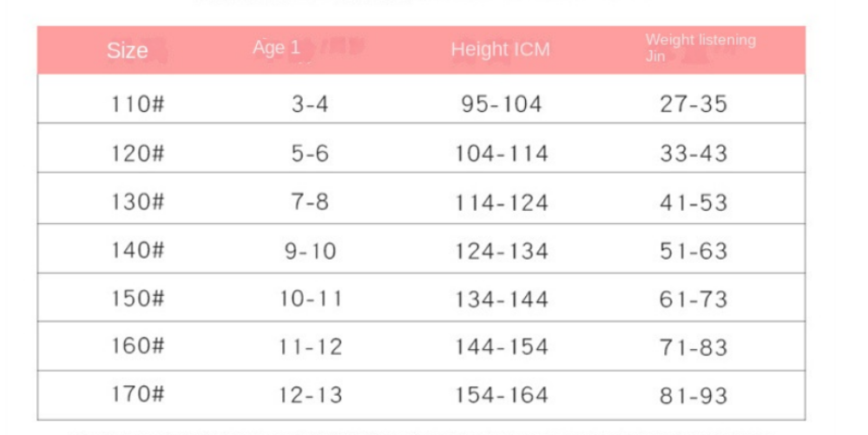
Task: Select the 160# size cell
Action: [x=138, y=346]
